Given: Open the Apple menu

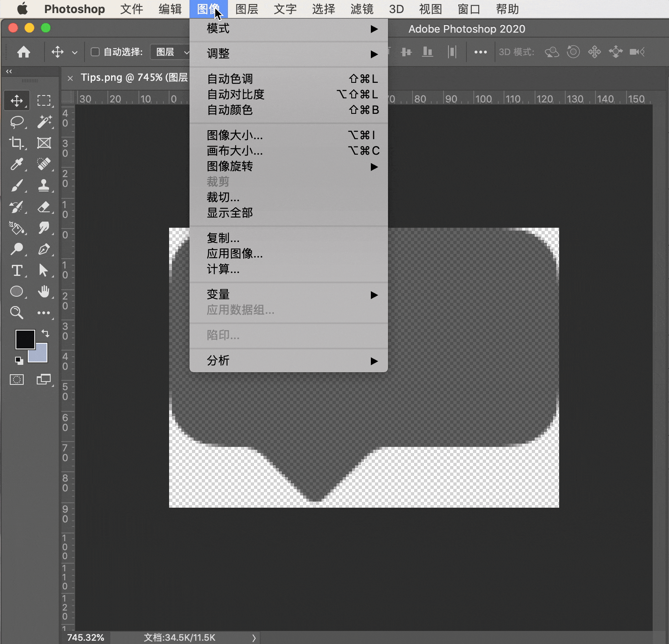Looking at the screenshot, I should coord(22,9).
